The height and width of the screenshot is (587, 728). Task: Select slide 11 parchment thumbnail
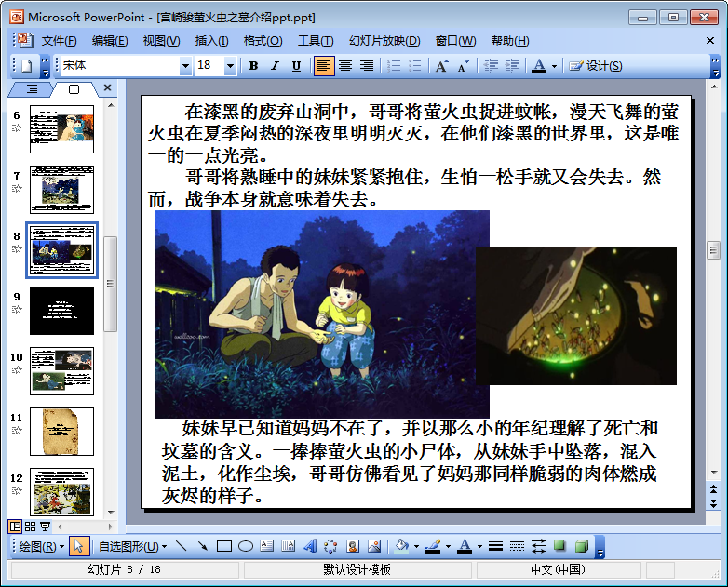(x=61, y=432)
